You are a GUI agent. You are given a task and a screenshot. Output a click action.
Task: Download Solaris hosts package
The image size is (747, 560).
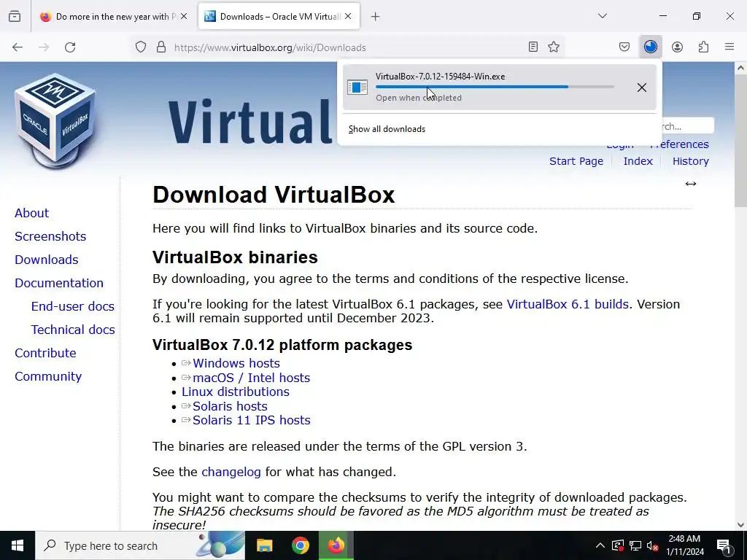(230, 406)
